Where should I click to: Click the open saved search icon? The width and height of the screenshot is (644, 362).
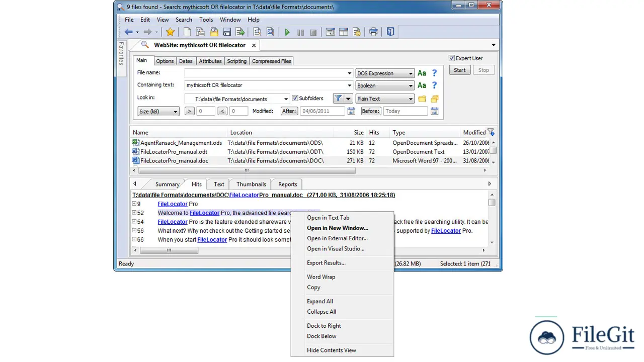214,32
